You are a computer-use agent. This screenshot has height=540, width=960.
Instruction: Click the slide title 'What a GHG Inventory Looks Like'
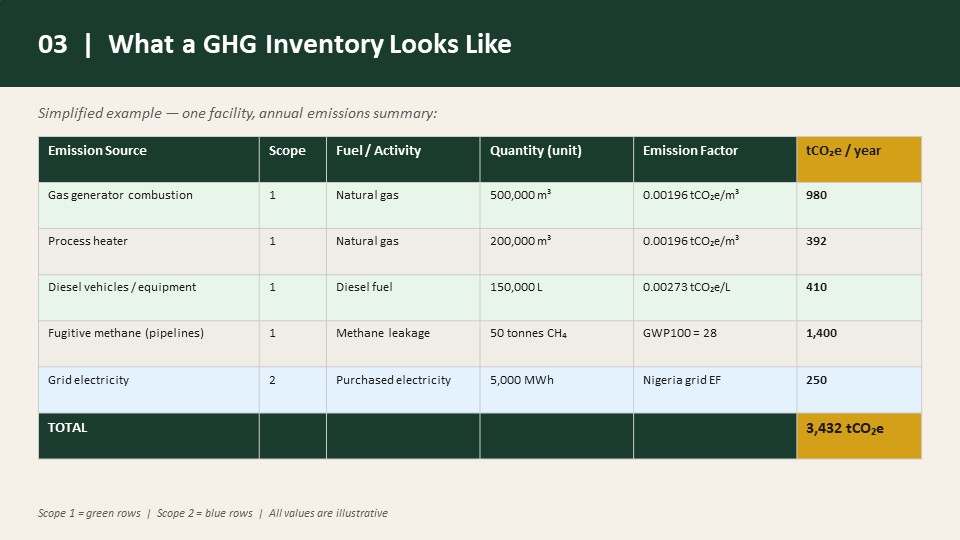309,44
